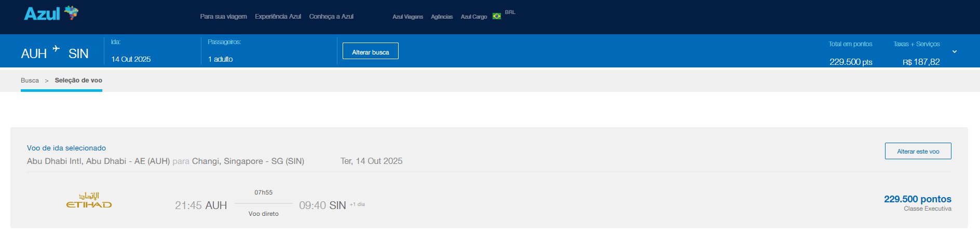Click the Azul logo
Viewport: 980px width, 235px height.
51,13
